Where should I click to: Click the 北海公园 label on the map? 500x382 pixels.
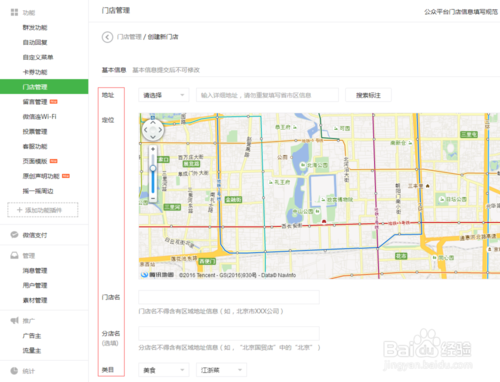click(x=318, y=165)
